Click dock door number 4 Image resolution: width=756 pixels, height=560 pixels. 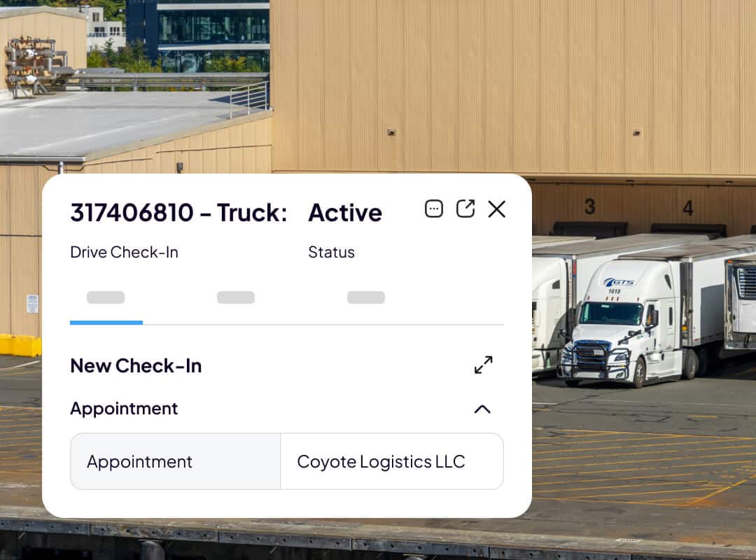click(x=688, y=209)
